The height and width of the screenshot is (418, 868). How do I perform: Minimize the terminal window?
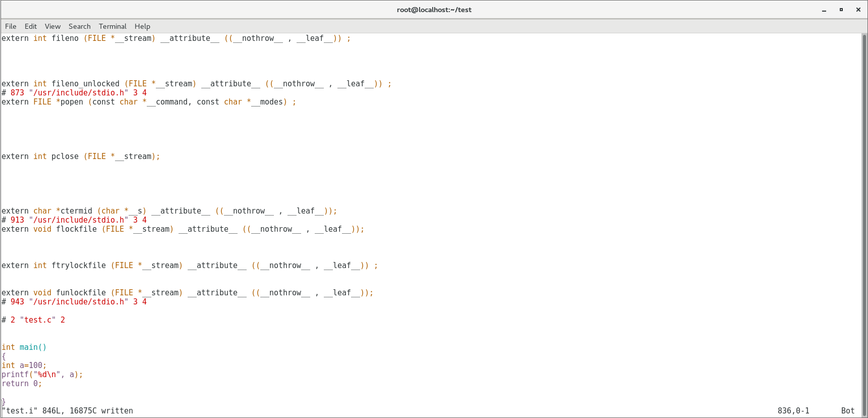(x=824, y=10)
